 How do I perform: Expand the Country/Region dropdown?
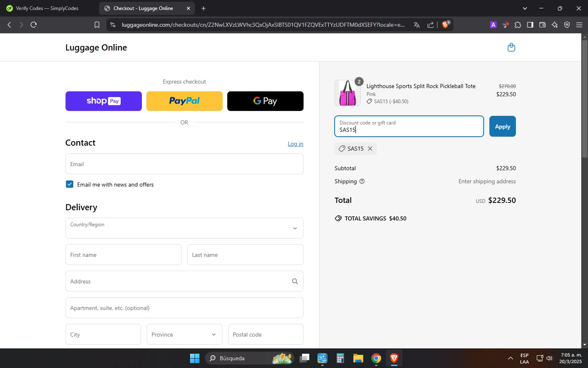click(x=184, y=228)
